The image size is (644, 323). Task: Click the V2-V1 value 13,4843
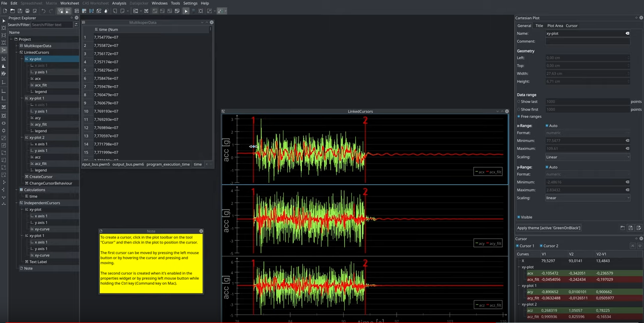click(602, 261)
